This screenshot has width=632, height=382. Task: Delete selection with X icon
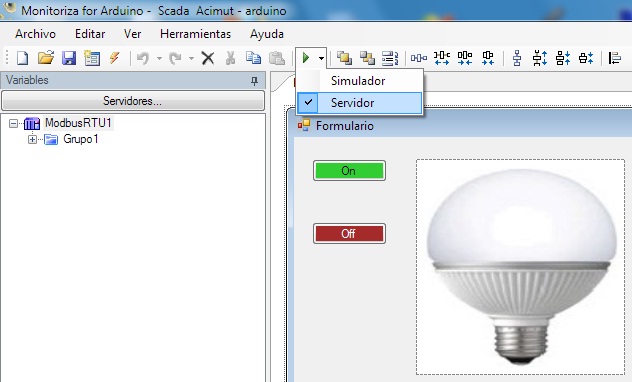[x=208, y=58]
